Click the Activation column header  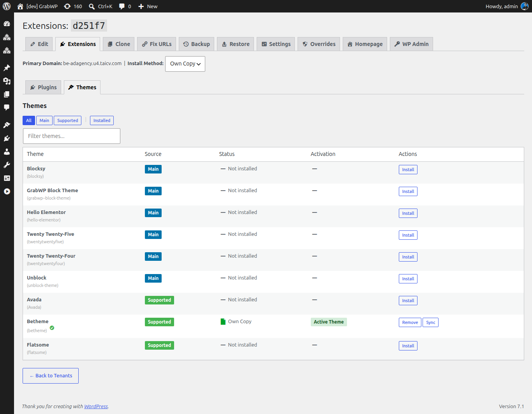coord(323,154)
